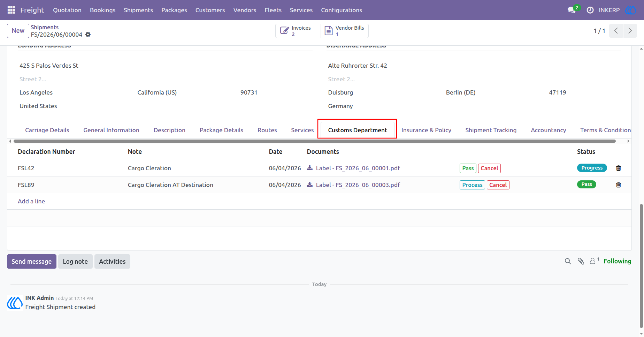Open Activities in the chatter
Screen dimensions: 644x337
112,261
